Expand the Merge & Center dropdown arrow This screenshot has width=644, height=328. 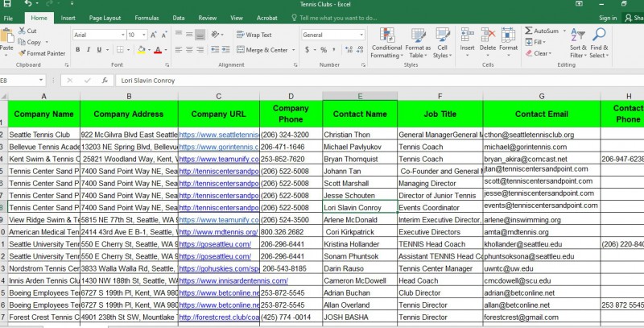293,50
